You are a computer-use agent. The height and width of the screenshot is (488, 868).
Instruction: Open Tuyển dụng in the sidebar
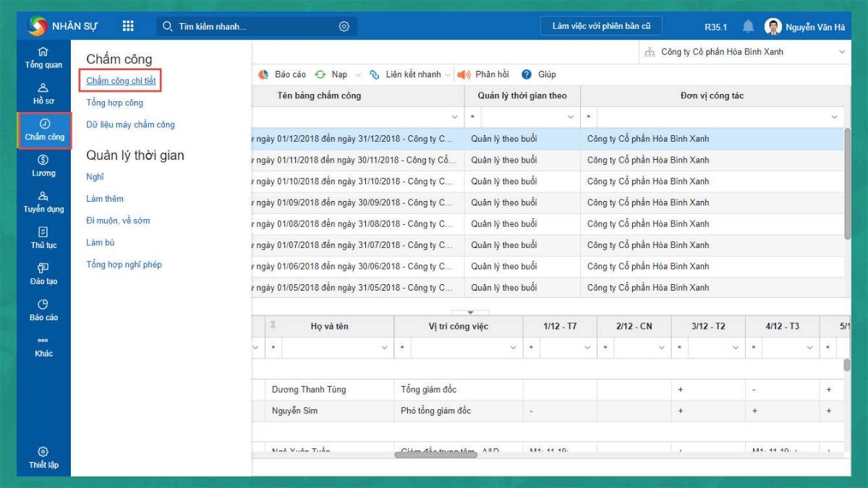(43, 202)
